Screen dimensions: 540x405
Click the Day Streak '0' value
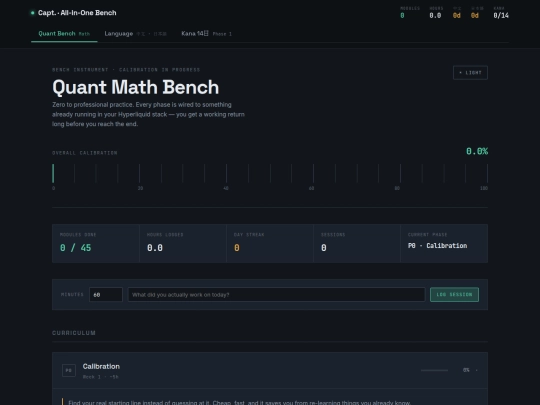coord(237,248)
